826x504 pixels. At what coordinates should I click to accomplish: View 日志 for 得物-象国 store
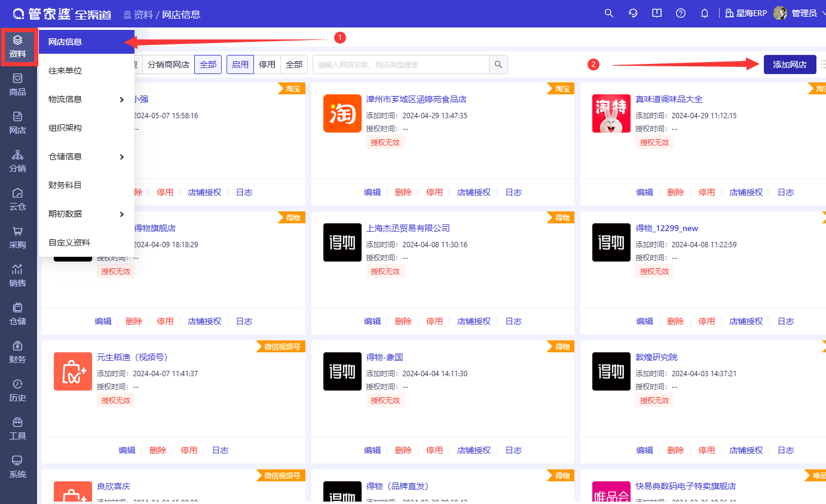[x=513, y=450]
